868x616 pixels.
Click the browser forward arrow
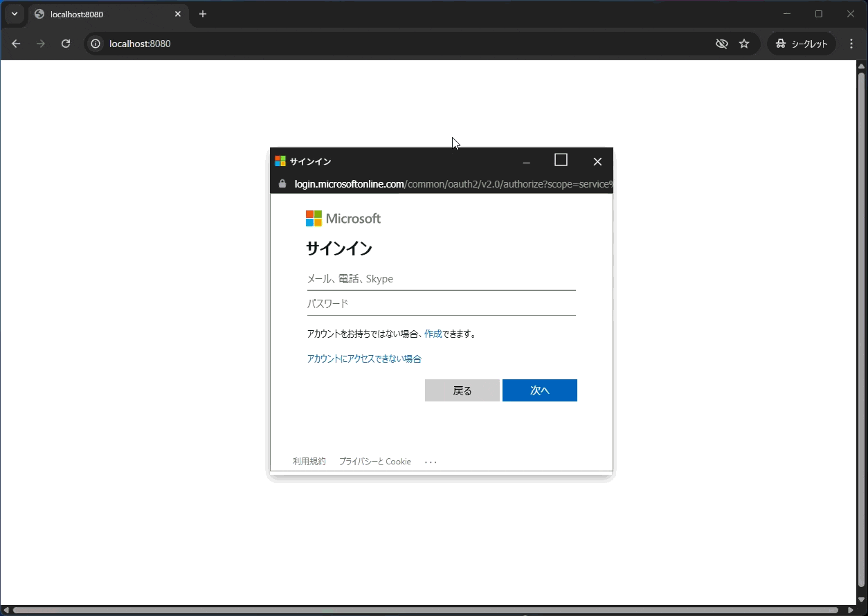coord(41,44)
